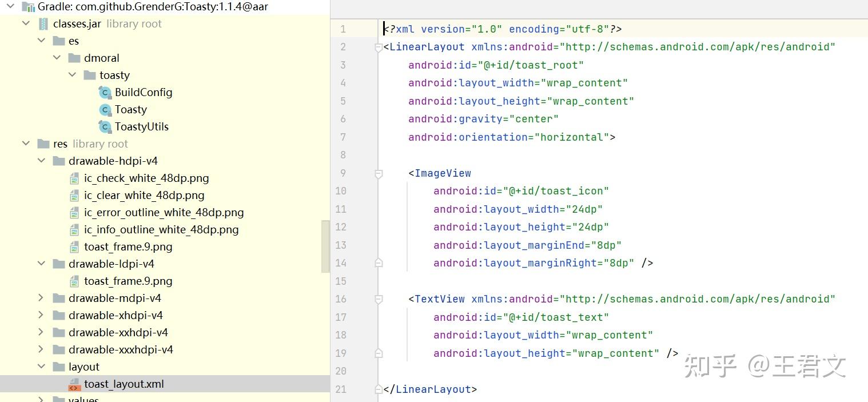Click the toast_layout.xml file icon
Image resolution: width=868 pixels, height=402 pixels.
point(74,384)
